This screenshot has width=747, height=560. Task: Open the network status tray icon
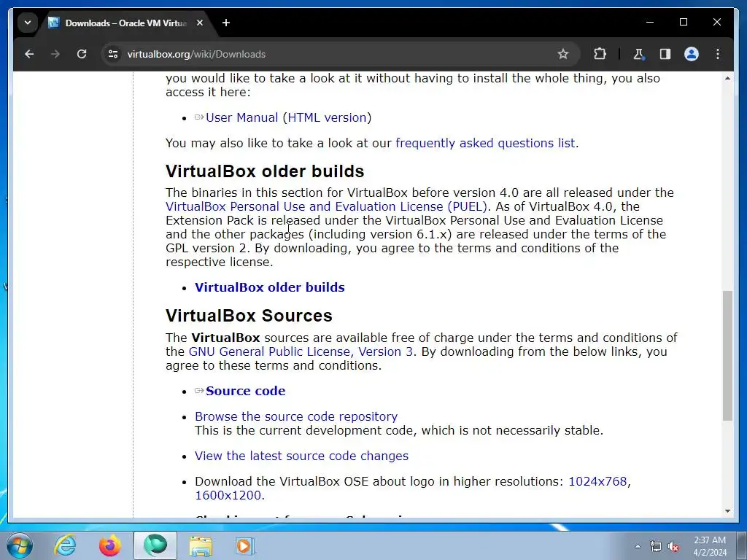[656, 546]
